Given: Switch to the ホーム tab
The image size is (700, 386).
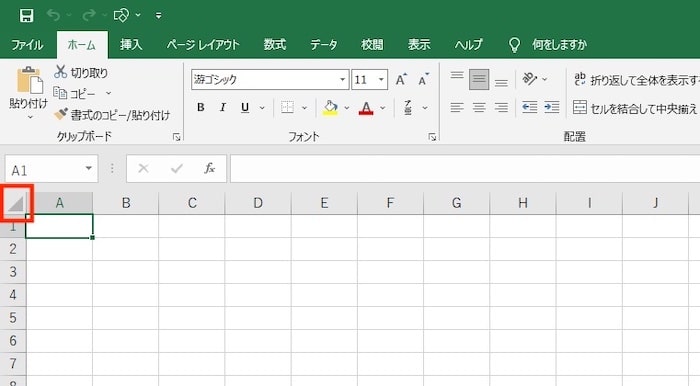Looking at the screenshot, I should [x=82, y=45].
